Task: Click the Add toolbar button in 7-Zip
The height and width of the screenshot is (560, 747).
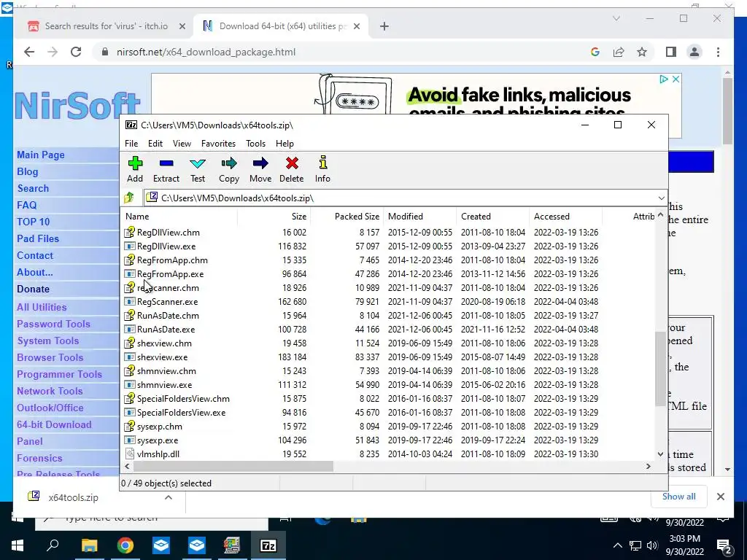Action: [x=135, y=169]
